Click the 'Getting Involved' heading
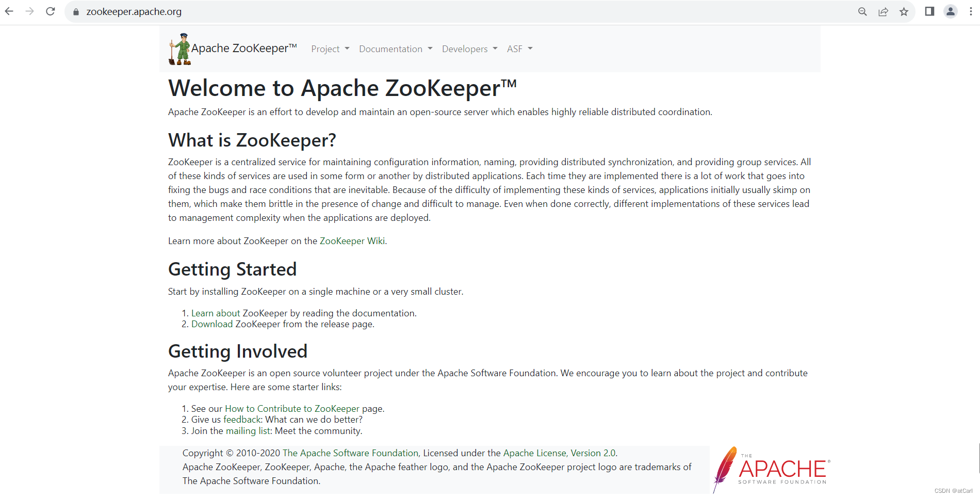This screenshot has width=980, height=498. (x=238, y=351)
